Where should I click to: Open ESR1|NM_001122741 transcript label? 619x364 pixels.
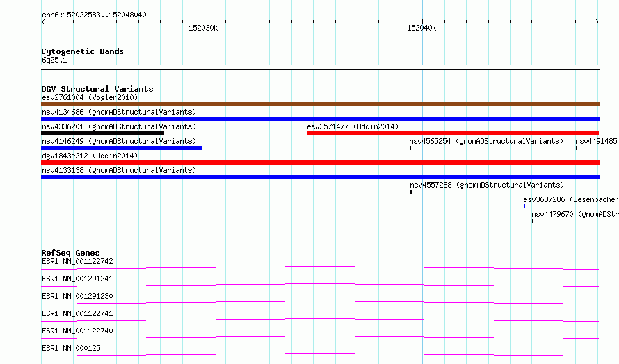(77, 313)
